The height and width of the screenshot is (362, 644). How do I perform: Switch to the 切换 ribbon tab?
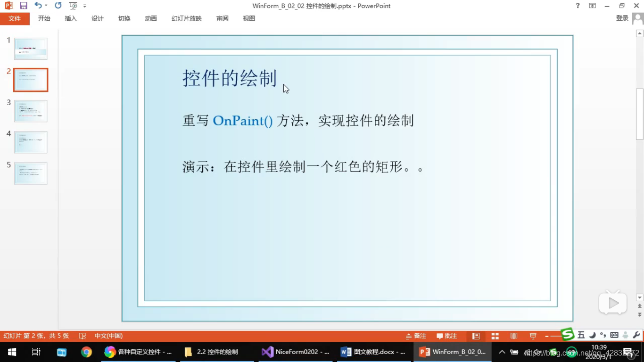point(124,18)
